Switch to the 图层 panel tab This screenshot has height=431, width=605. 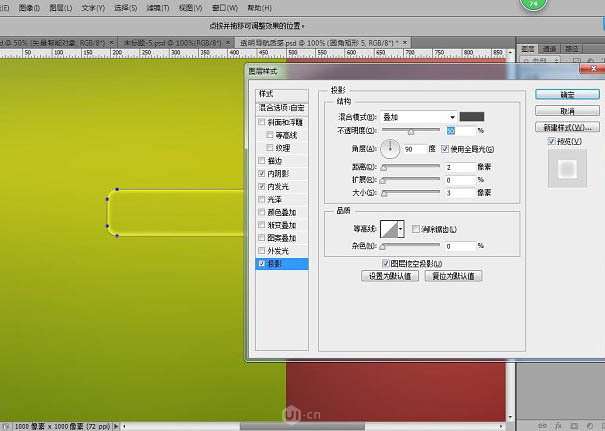[x=527, y=49]
